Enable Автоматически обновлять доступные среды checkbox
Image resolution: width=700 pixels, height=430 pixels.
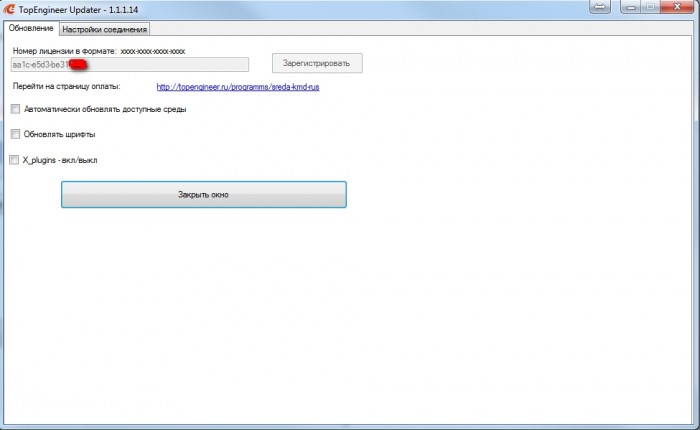(16, 109)
